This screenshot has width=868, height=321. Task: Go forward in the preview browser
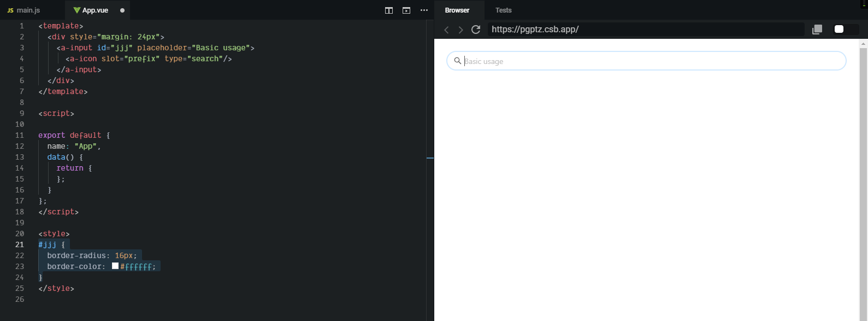tap(460, 30)
